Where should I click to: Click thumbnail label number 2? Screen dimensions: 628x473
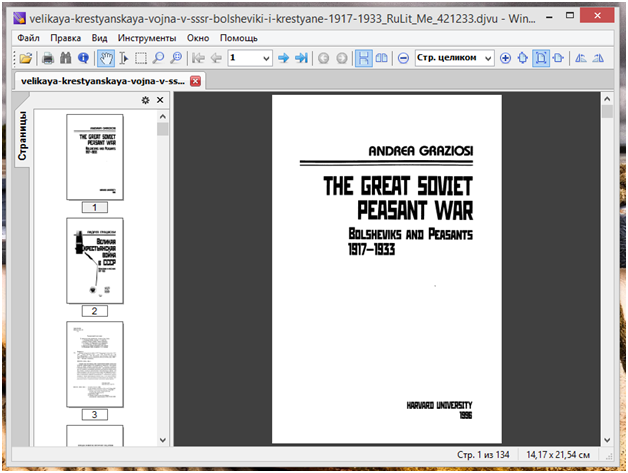coord(95,311)
